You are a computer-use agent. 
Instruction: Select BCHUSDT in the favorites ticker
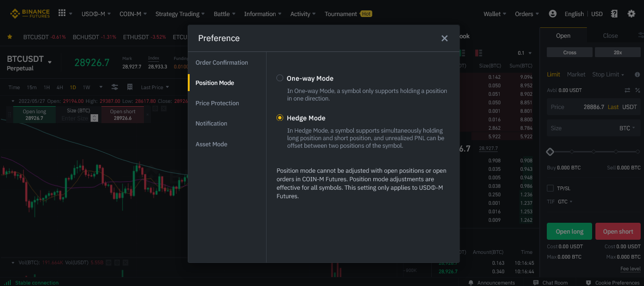[86, 37]
